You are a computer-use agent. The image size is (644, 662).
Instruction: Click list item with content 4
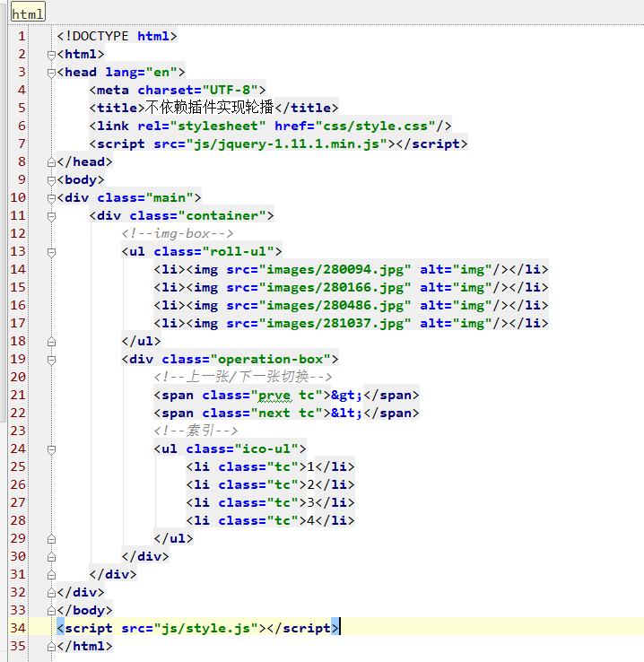point(270,520)
